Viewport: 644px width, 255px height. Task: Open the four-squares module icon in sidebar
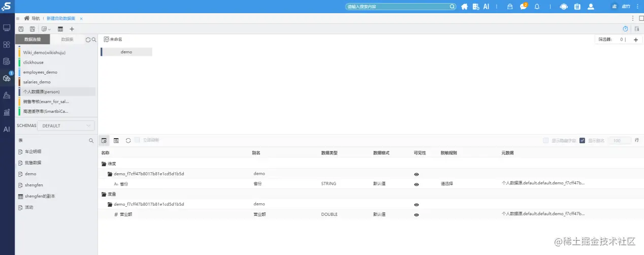7,44
